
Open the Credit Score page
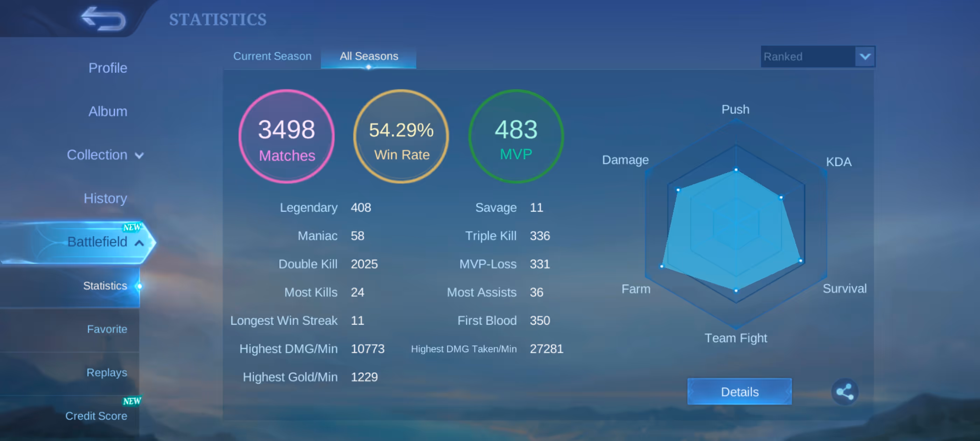[x=96, y=416]
